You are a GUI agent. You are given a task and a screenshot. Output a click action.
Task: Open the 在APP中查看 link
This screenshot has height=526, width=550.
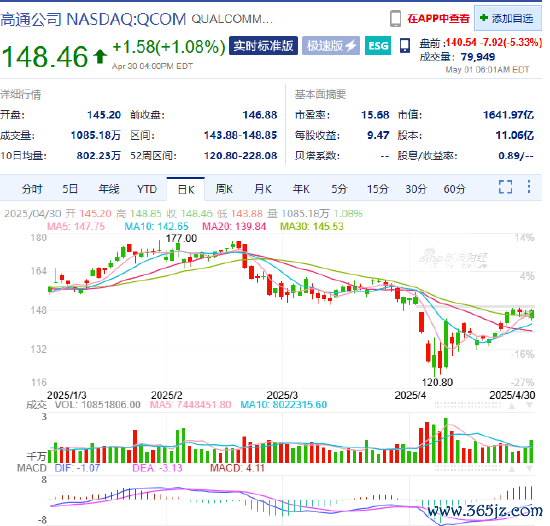(438, 19)
